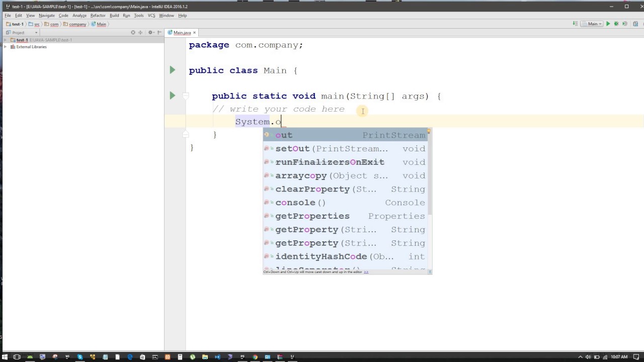Debug Main with bug icon
The width and height of the screenshot is (644, 362).
(x=616, y=24)
